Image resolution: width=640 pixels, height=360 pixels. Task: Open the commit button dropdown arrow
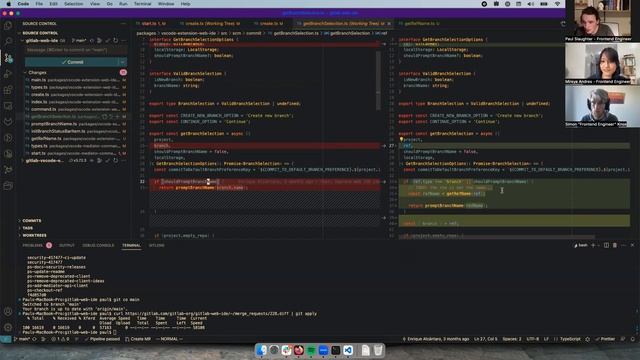pos(122,62)
